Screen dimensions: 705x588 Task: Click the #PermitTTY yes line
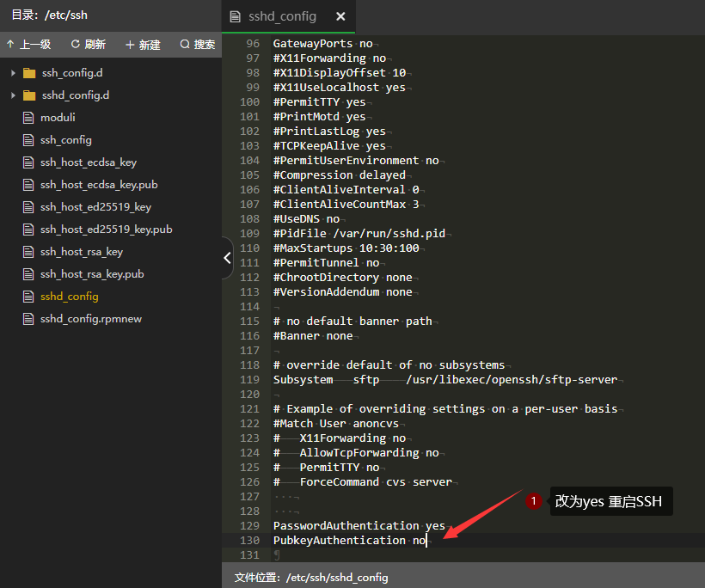point(319,102)
